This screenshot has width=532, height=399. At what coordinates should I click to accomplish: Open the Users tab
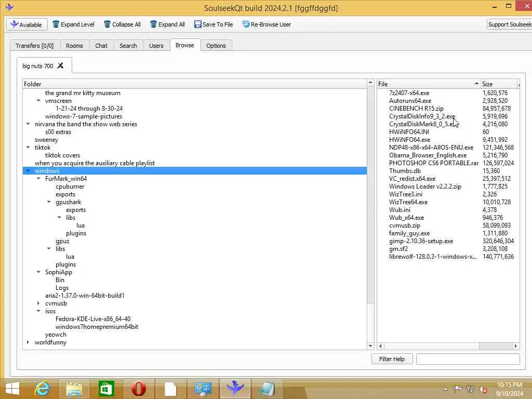pos(156,46)
